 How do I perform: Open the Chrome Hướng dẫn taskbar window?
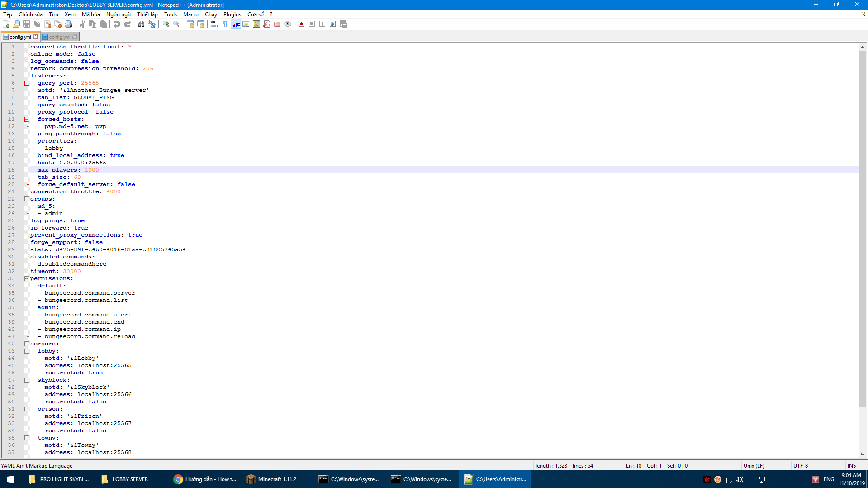point(205,479)
